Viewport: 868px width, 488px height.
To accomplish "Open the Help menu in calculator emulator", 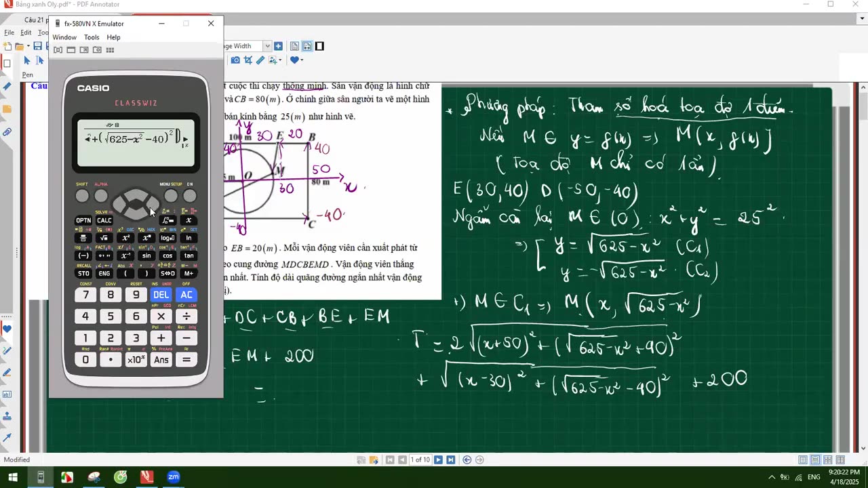I will coord(113,37).
